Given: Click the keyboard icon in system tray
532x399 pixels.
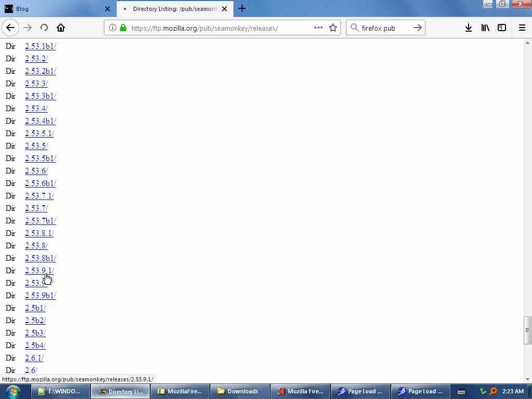Looking at the screenshot, I should point(461,392).
